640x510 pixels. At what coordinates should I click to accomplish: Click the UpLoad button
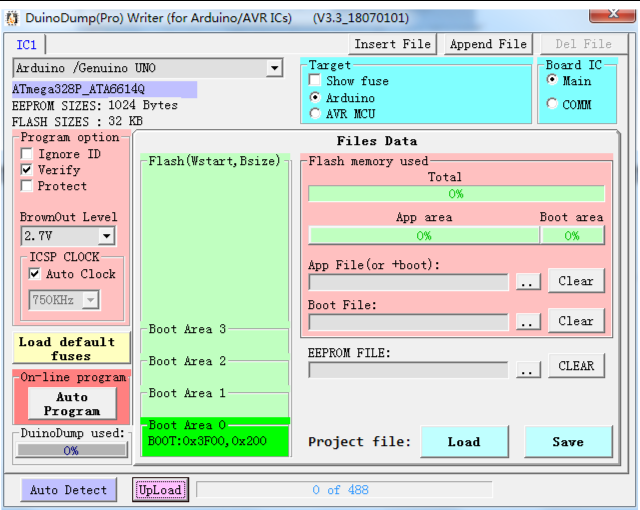tap(160, 490)
